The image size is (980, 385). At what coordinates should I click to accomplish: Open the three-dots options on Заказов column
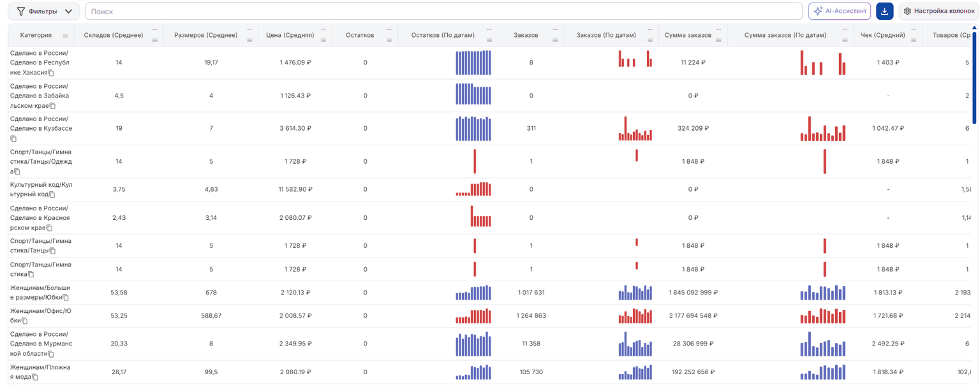555,30
